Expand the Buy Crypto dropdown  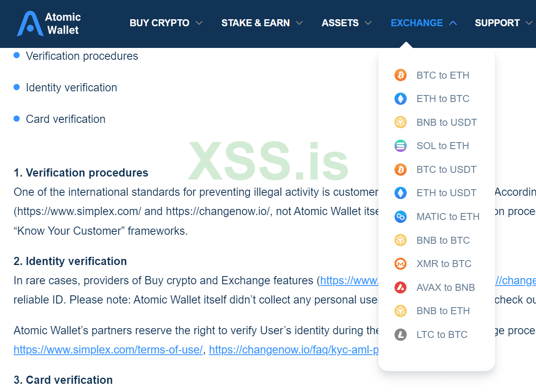pos(166,23)
